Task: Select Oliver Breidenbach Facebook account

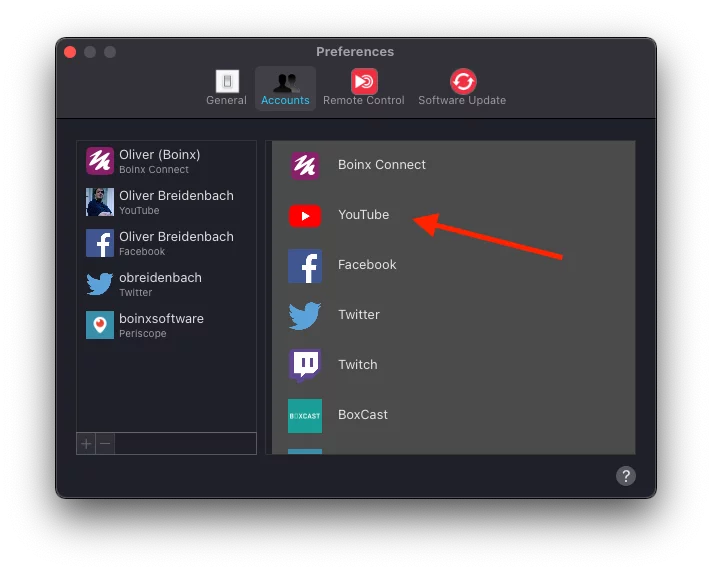Action: pyautogui.click(x=166, y=243)
